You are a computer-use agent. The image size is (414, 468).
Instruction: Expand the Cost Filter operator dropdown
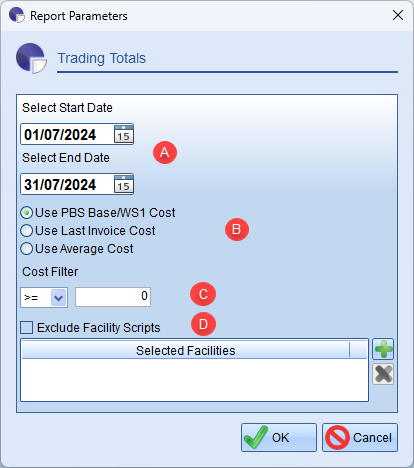[x=59, y=297]
